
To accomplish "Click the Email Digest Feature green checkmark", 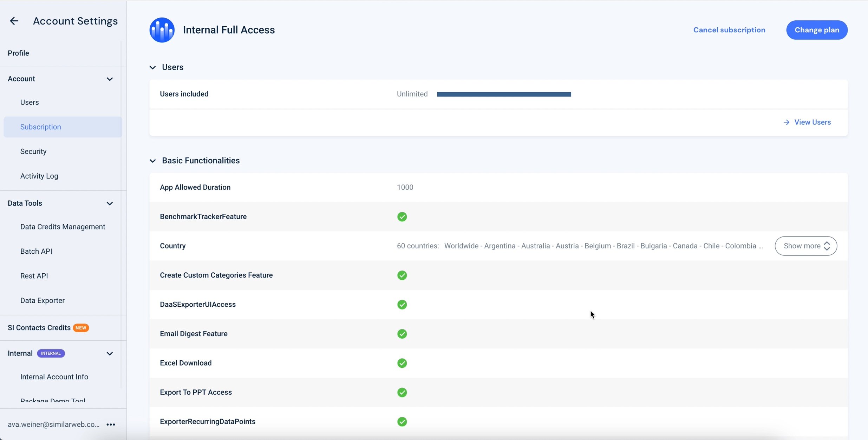I will [402, 334].
